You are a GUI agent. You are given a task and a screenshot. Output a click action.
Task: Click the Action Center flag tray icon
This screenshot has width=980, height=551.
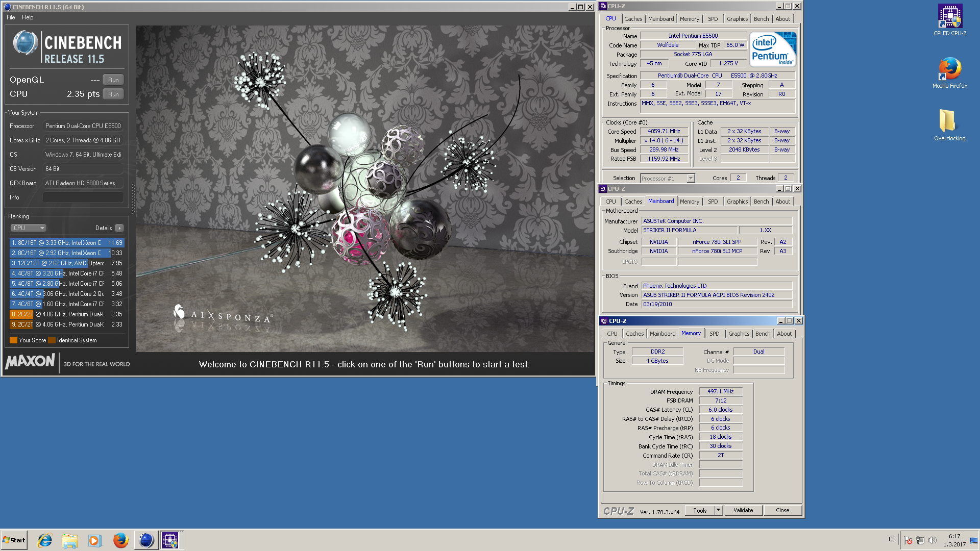coord(908,540)
